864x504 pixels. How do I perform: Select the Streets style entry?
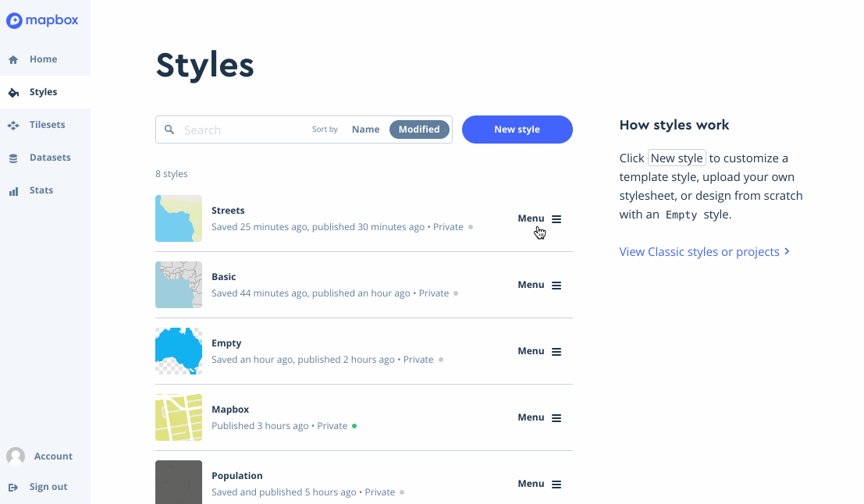[x=228, y=210]
